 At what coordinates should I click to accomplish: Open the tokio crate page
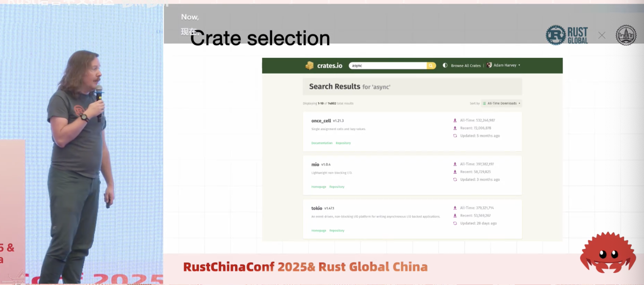(317, 209)
